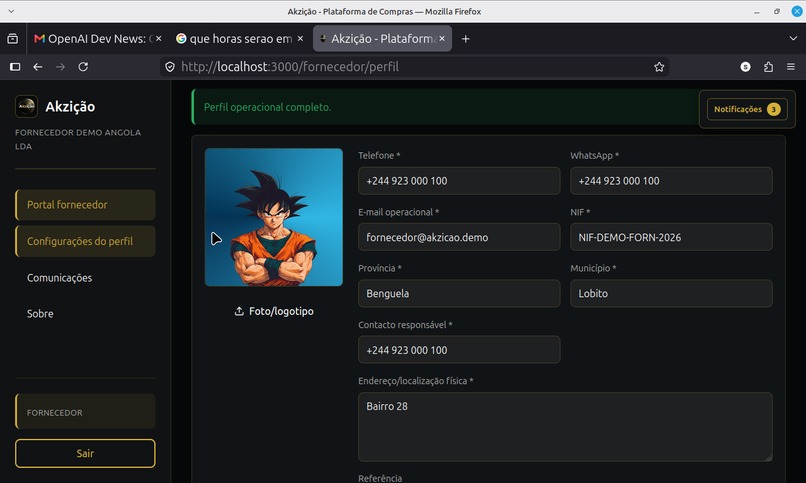Click the Referência label
806x483 pixels.
(x=380, y=478)
